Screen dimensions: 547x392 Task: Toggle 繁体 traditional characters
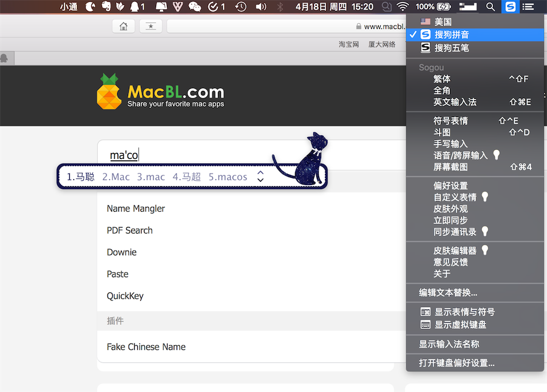[x=475, y=79]
